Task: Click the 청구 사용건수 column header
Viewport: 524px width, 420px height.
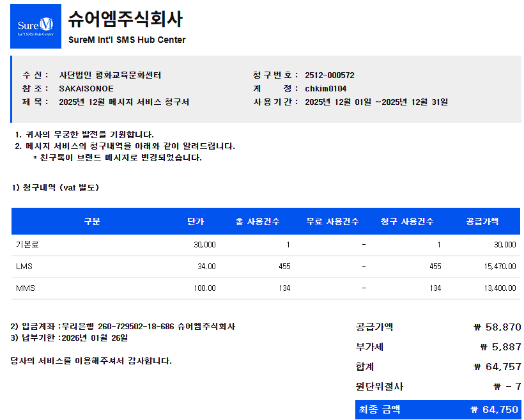Action: [x=407, y=222]
